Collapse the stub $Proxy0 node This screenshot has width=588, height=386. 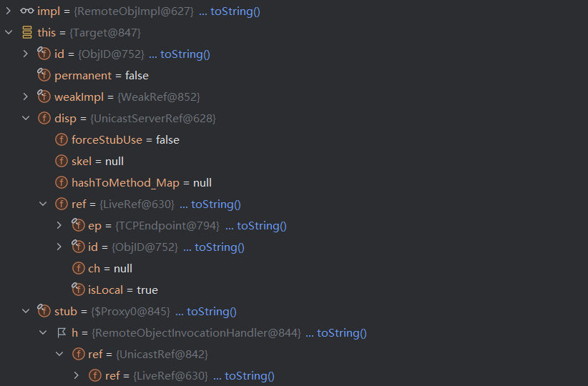point(26,312)
